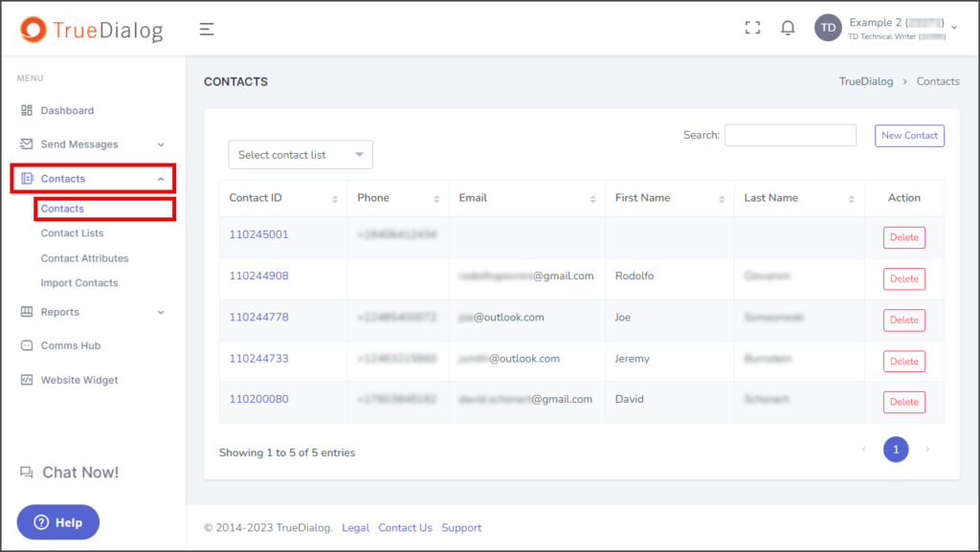Open the Contact Us footer link
The width and height of the screenshot is (980, 552).
(405, 528)
